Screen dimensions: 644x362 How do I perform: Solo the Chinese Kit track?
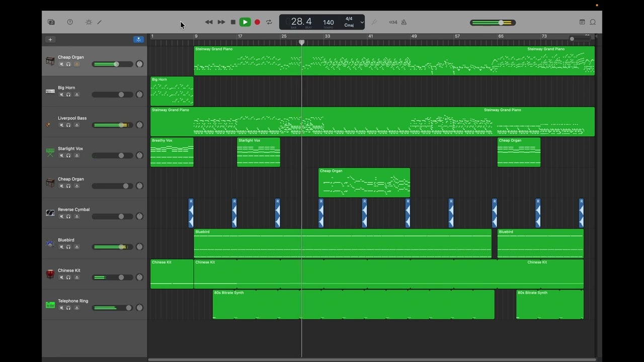[x=68, y=278]
